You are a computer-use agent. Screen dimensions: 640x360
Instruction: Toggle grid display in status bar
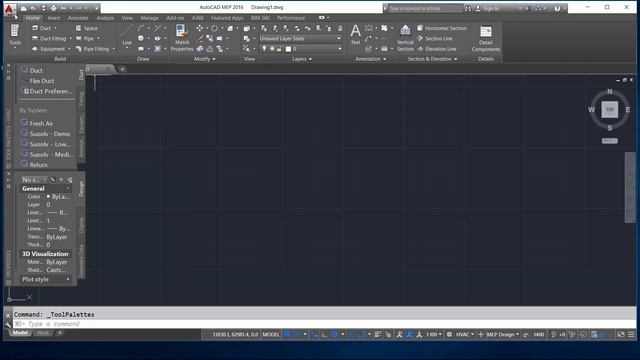click(x=287, y=334)
